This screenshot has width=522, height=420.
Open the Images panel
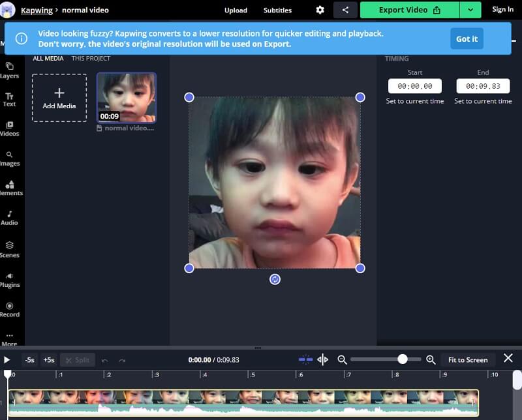coord(9,159)
